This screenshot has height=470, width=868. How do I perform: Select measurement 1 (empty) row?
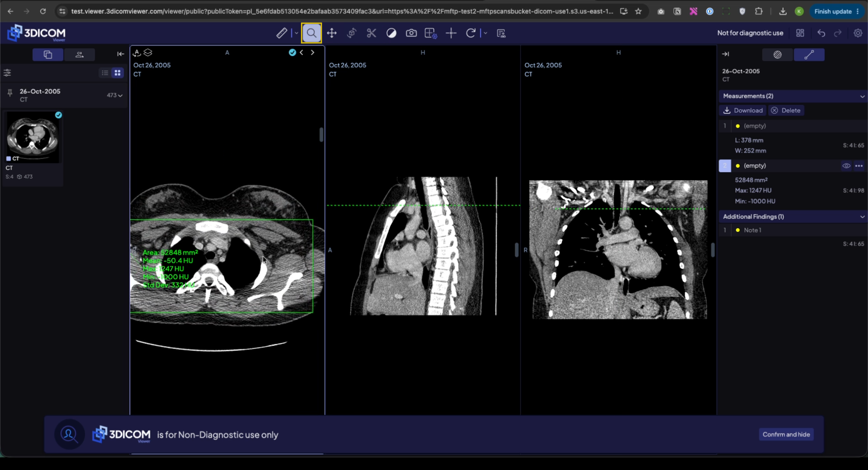point(793,126)
